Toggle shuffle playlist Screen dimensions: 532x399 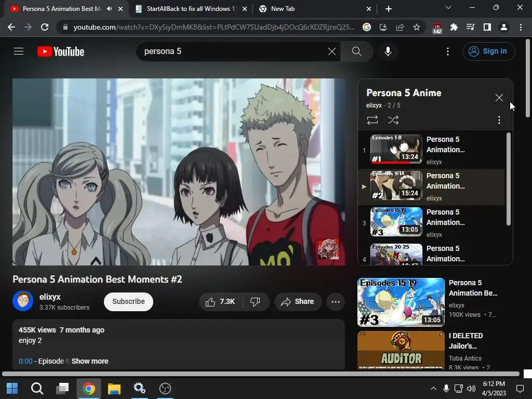tap(393, 120)
